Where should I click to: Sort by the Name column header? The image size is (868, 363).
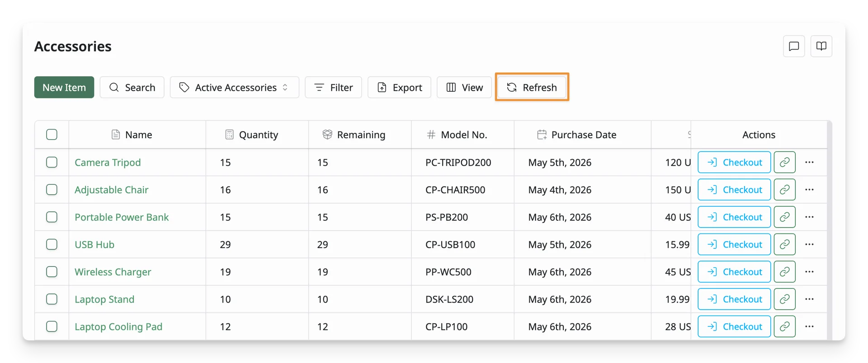point(137,135)
